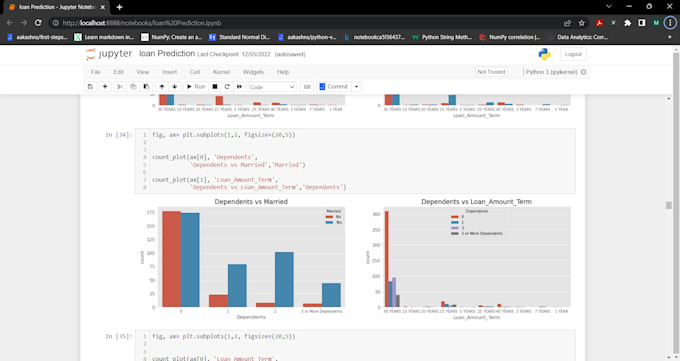This screenshot has width=680, height=361.
Task: Move selected cell up with the arrow icon
Action: [162, 87]
